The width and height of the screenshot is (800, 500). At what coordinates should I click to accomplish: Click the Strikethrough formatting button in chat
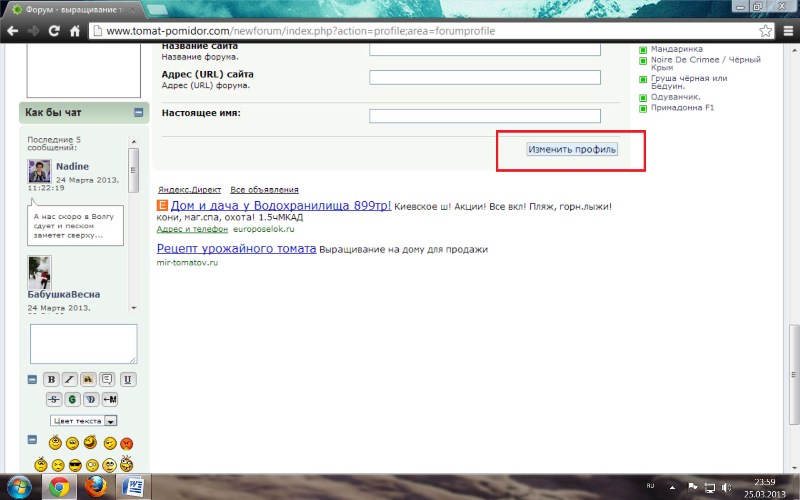pyautogui.click(x=52, y=400)
